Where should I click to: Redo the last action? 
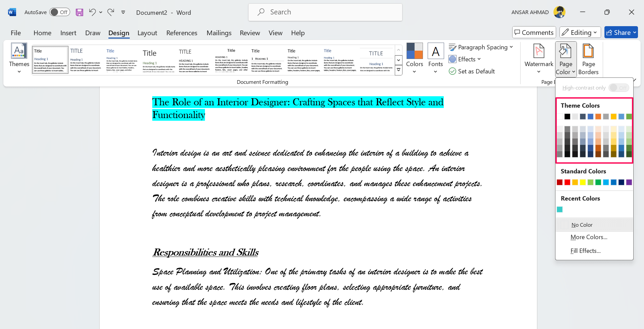(x=111, y=12)
